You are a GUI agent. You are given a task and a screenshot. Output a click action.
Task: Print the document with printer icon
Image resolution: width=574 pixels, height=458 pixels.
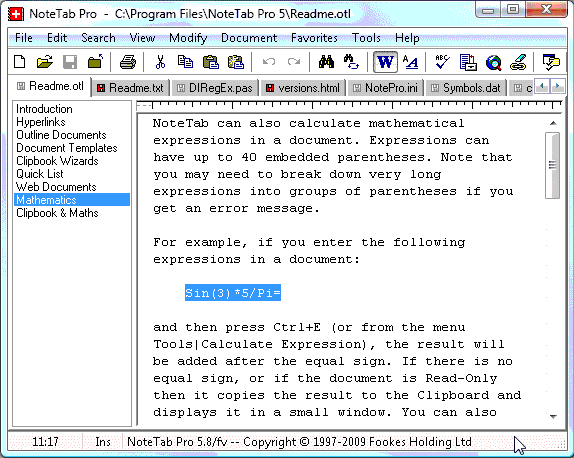point(128,62)
